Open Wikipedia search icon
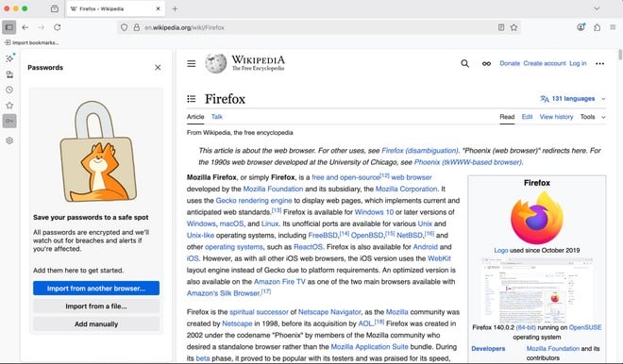623x364 pixels. [x=464, y=63]
